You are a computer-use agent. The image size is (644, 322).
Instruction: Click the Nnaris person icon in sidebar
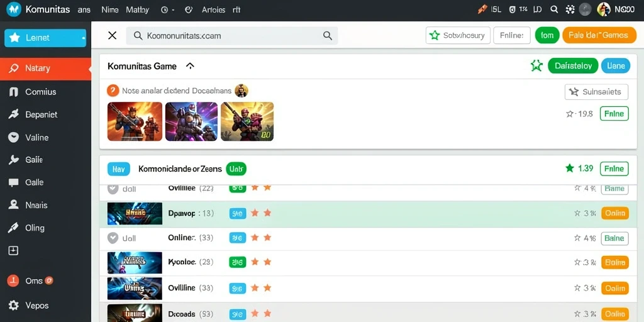(14, 204)
